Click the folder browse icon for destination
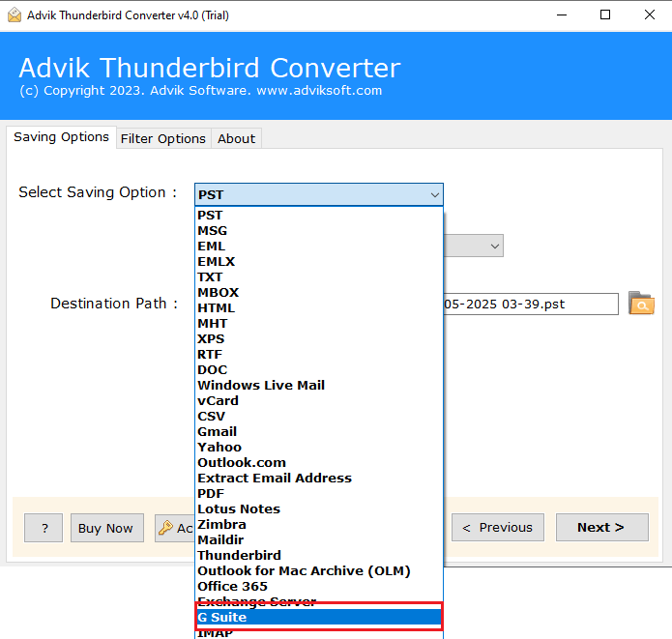The width and height of the screenshot is (672, 639). point(641,303)
